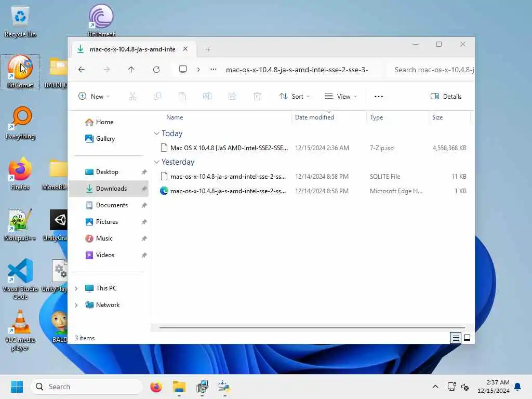Expand Network in navigation pane
The height and width of the screenshot is (399, 532).
point(76,305)
